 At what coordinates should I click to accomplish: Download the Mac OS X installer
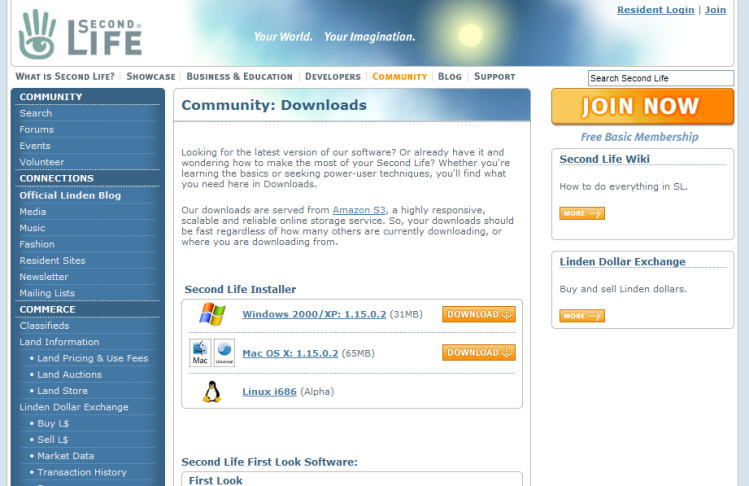pos(479,352)
